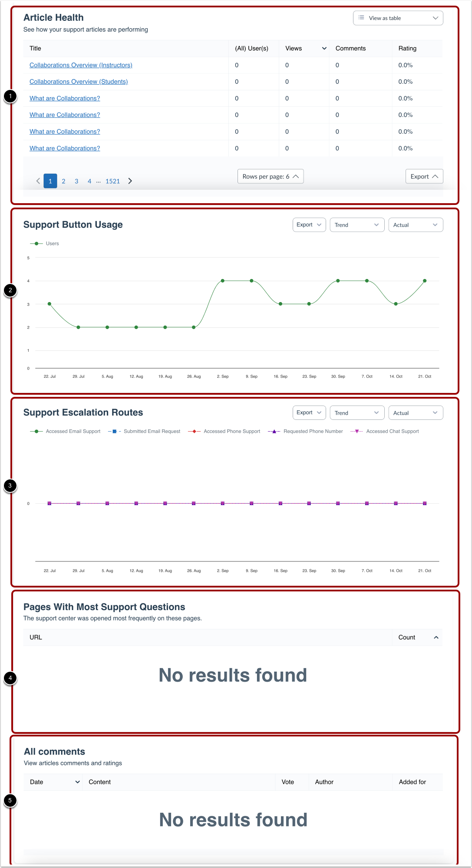Screen dimensions: 472x868
Task: Open the View as table dropdown
Action: [398, 18]
